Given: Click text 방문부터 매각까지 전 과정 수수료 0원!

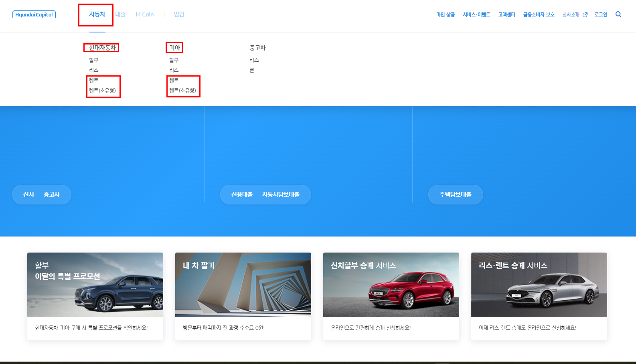Looking at the screenshot, I should point(224,328).
